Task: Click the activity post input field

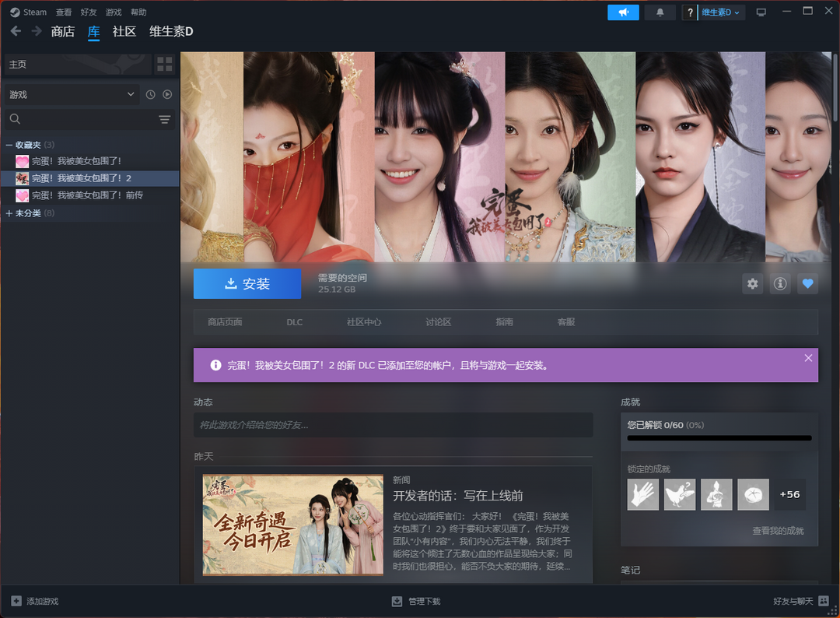Action: pyautogui.click(x=394, y=425)
